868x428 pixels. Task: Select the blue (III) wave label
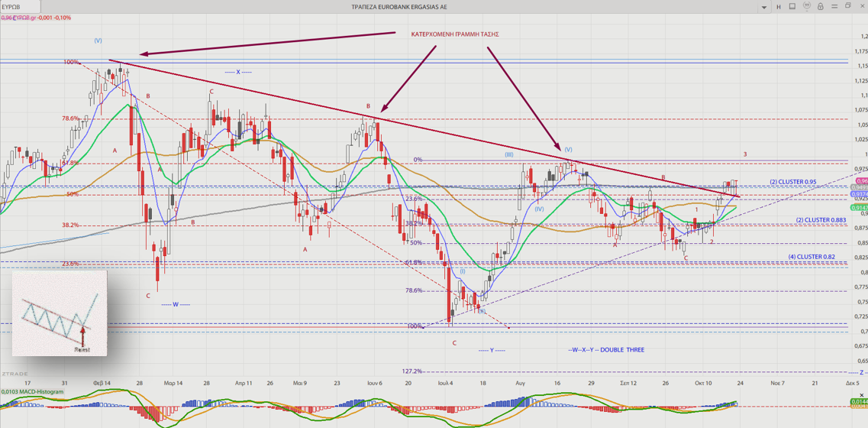coord(508,154)
